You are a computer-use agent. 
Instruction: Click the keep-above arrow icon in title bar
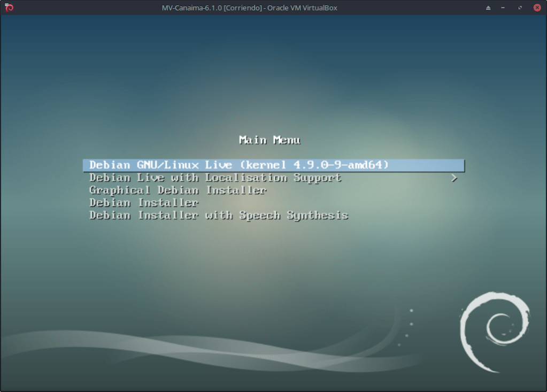488,8
